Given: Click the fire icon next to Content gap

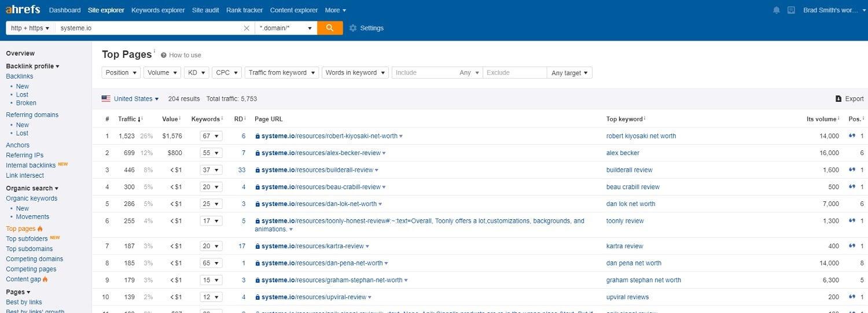Looking at the screenshot, I should (45, 279).
